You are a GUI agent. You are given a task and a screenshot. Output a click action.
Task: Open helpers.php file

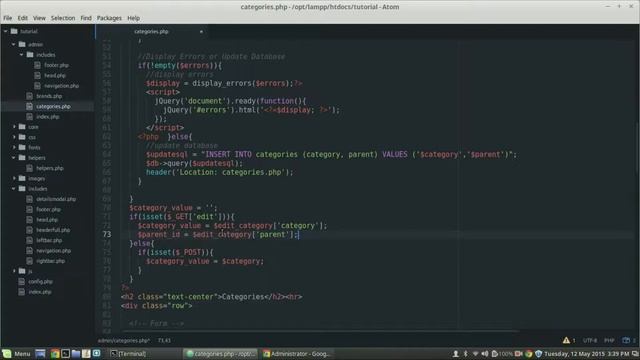pos(50,168)
